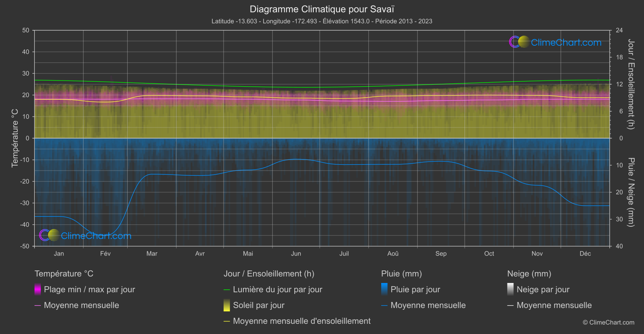The image size is (644, 334).
Task: Click the 'Juil' month label
Action: pyautogui.click(x=344, y=253)
